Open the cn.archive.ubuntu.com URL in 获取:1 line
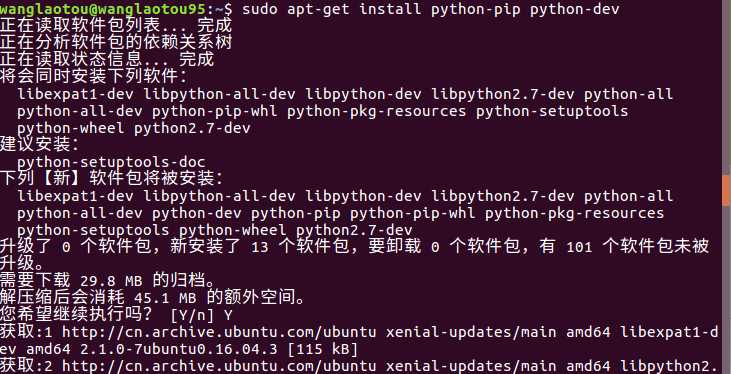 (x=219, y=332)
